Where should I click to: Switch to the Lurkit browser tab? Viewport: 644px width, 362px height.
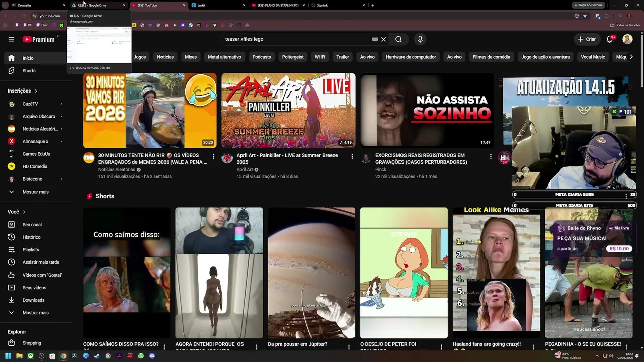(x=217, y=5)
